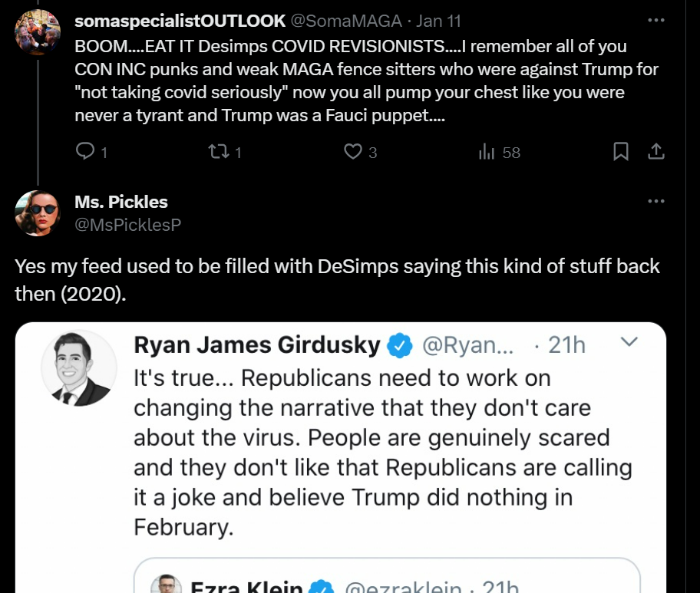Reply to the SomaMAGA tweet
The width and height of the screenshot is (700, 593).
(85, 151)
